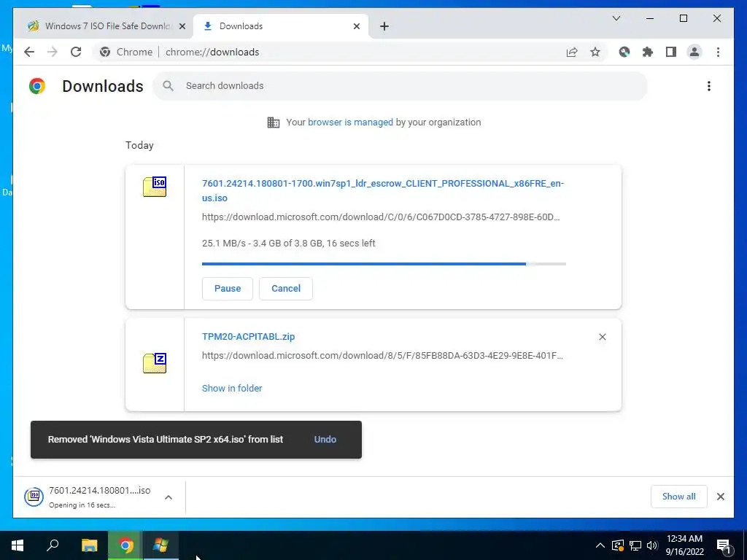Go back using the browser back arrow
Image resolution: width=747 pixels, height=560 pixels.
[x=29, y=52]
